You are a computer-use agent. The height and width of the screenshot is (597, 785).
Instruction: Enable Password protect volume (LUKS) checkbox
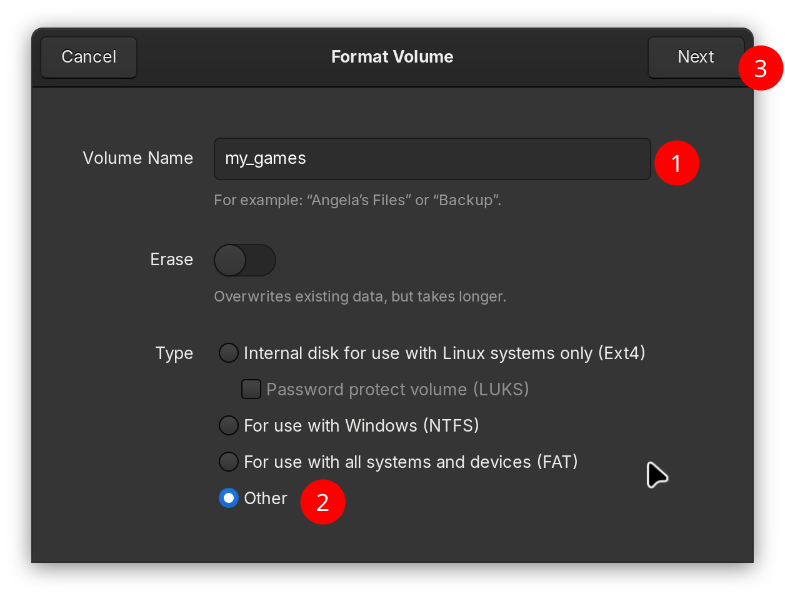[251, 389]
